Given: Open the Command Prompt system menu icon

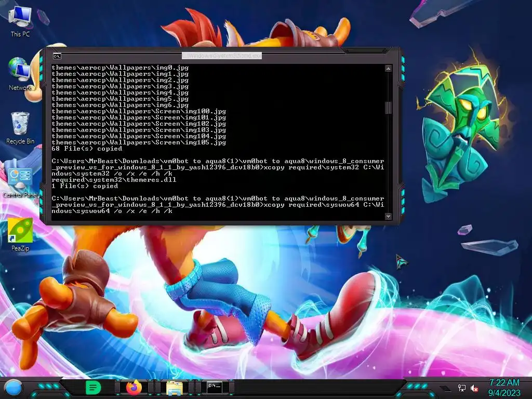Looking at the screenshot, I should [x=57, y=56].
